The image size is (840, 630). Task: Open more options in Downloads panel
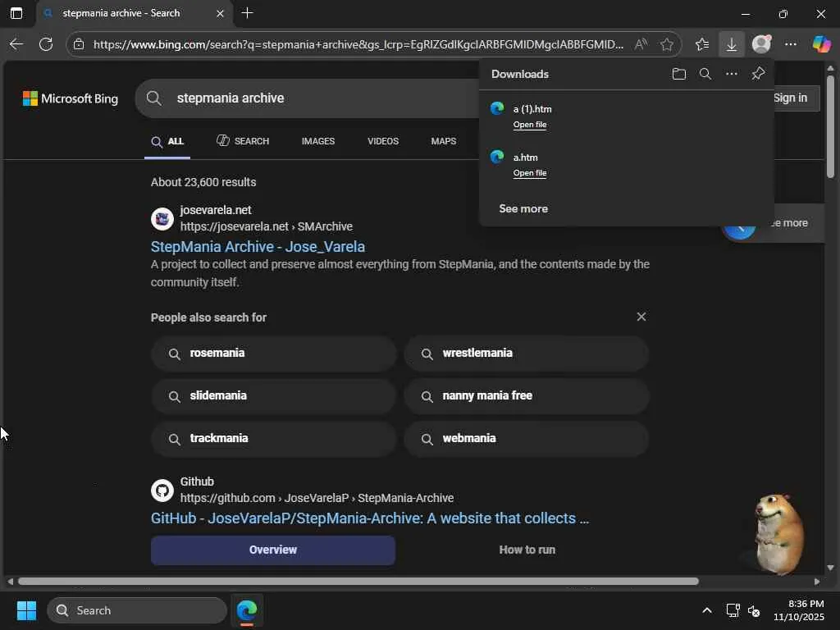click(x=731, y=74)
